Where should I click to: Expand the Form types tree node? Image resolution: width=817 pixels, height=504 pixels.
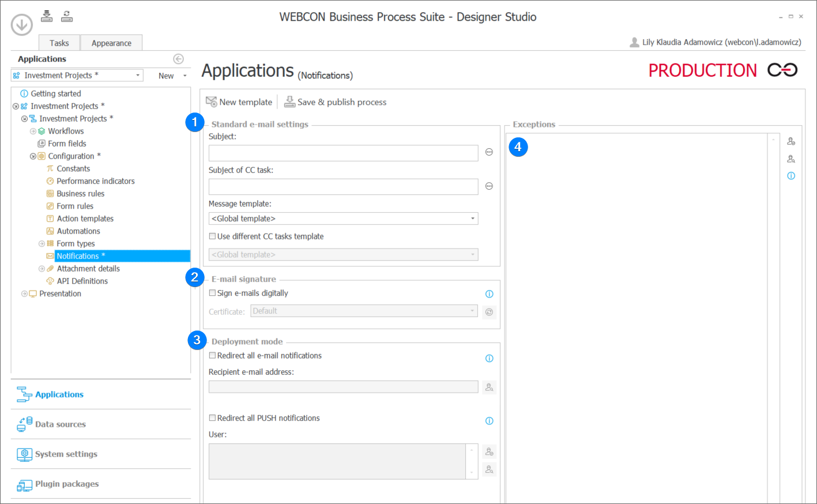[x=42, y=243]
